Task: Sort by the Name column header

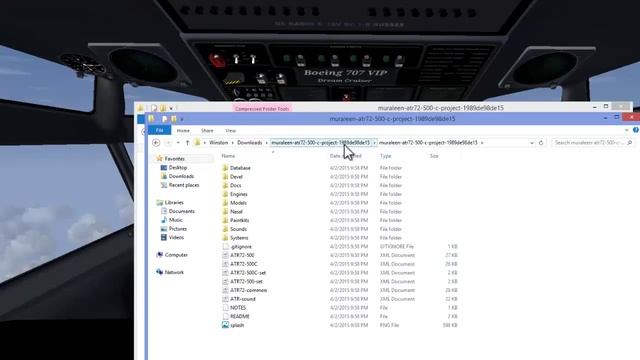Action: click(x=228, y=156)
